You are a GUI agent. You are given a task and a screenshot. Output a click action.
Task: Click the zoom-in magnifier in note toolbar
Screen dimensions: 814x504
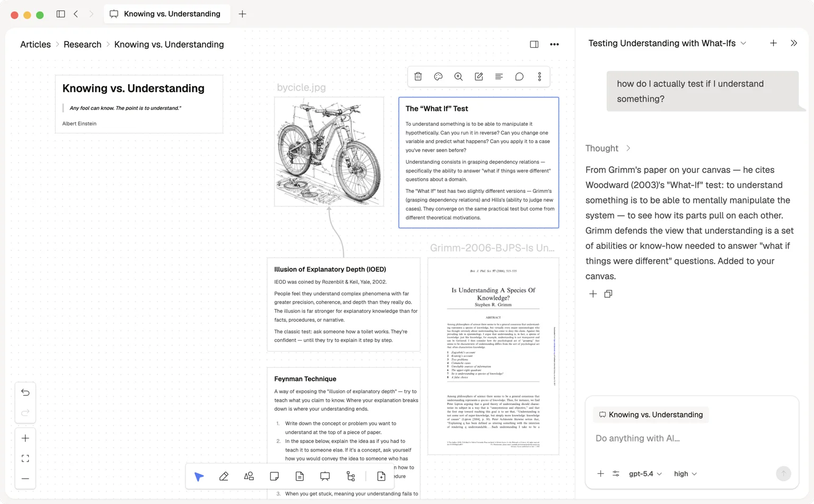pos(458,77)
